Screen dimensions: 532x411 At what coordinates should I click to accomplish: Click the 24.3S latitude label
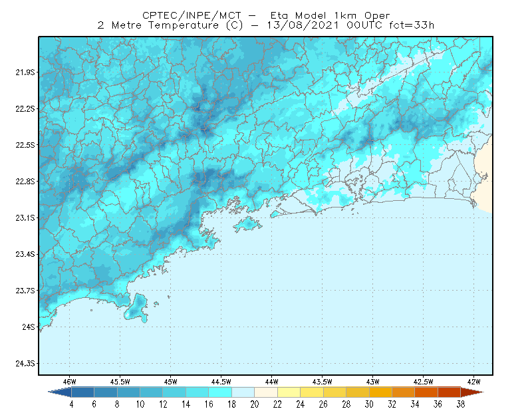click(x=25, y=364)
